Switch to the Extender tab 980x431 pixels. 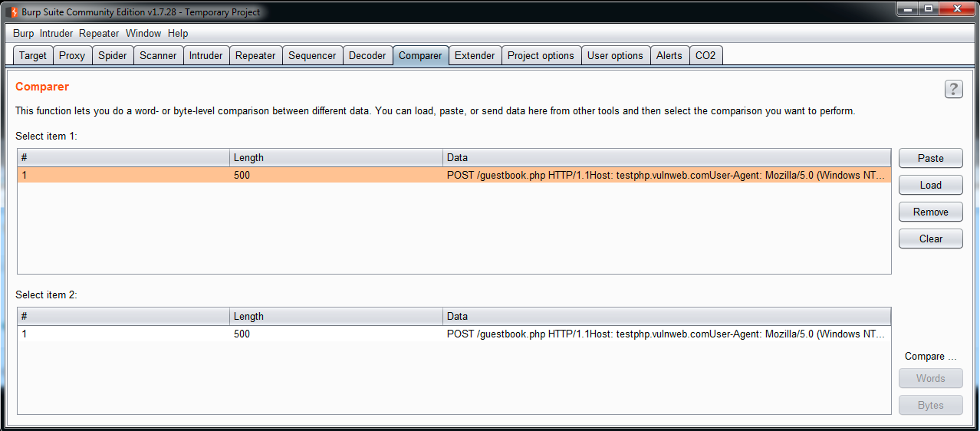click(x=475, y=55)
